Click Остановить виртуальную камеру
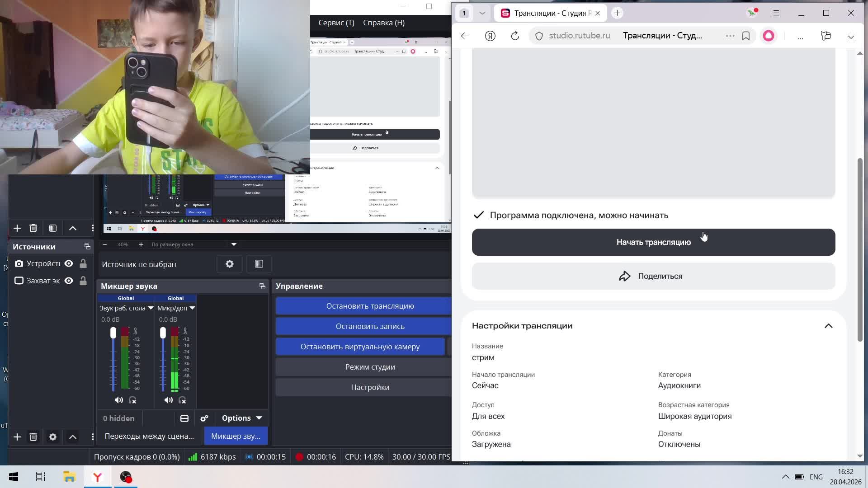 (x=360, y=347)
